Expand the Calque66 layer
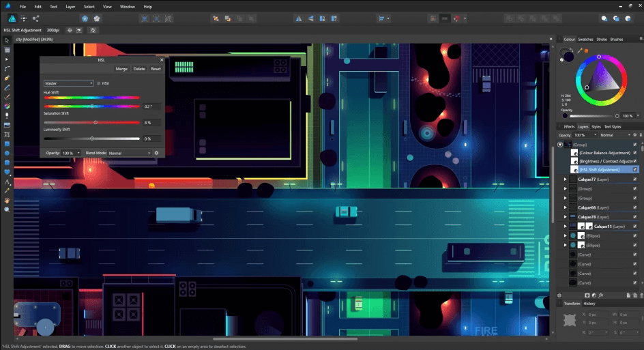Image resolution: width=644 pixels, height=350 pixels. point(566,207)
